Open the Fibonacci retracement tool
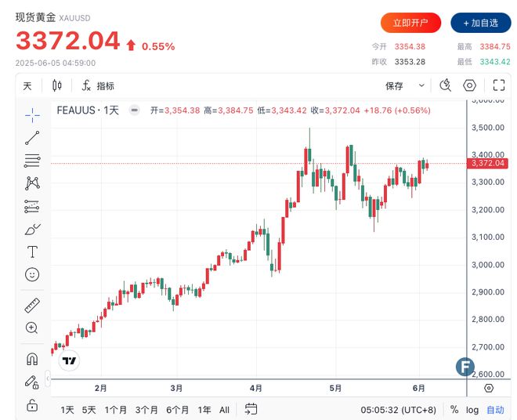Viewport: 517px width, 420px height. click(x=32, y=161)
